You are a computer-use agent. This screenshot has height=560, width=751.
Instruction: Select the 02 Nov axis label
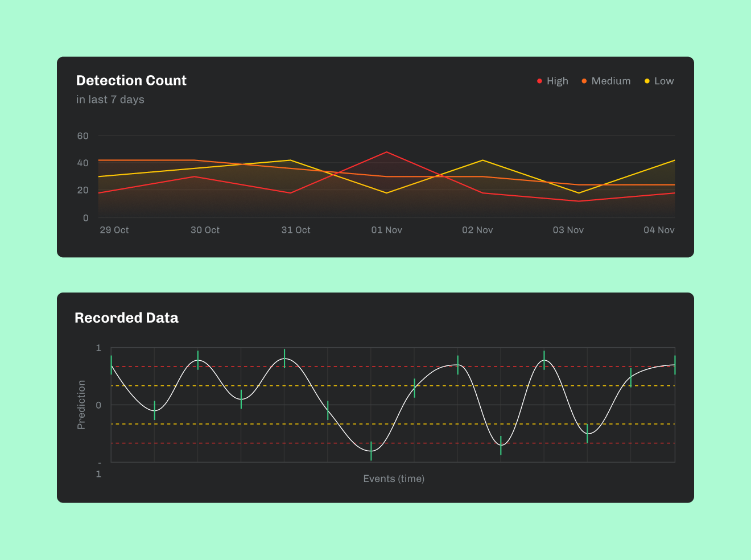tap(477, 230)
